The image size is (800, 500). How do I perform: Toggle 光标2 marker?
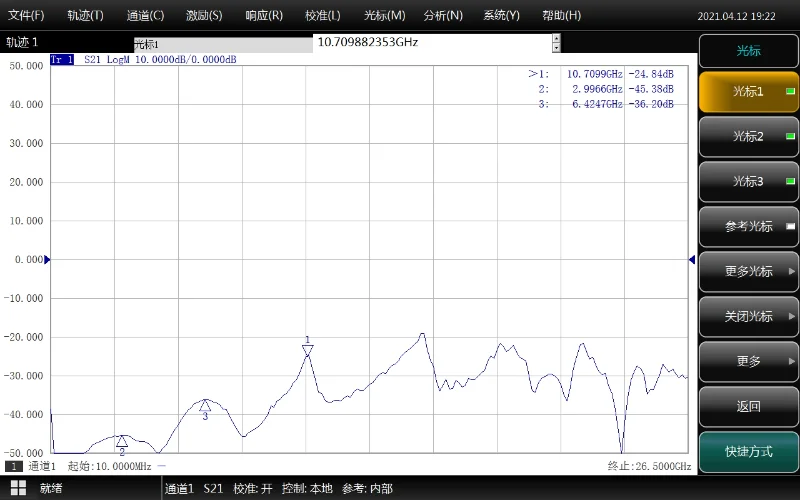[x=748, y=137]
